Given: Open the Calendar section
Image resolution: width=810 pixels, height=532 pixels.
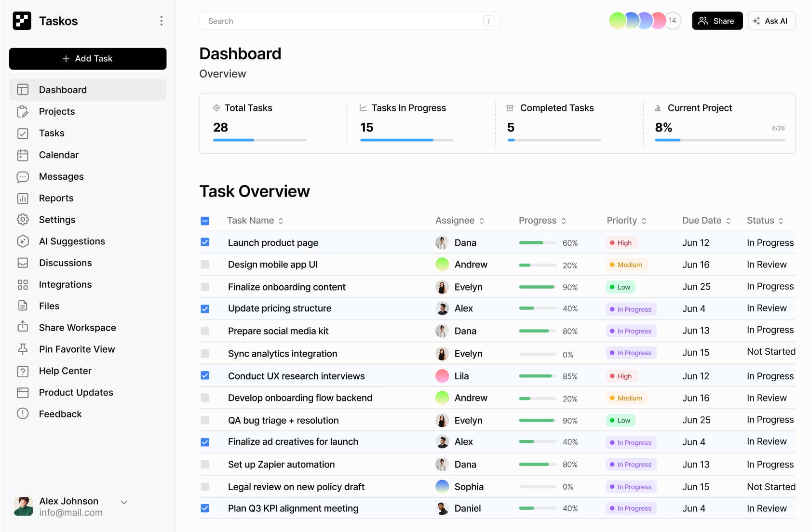Looking at the screenshot, I should [x=58, y=155].
